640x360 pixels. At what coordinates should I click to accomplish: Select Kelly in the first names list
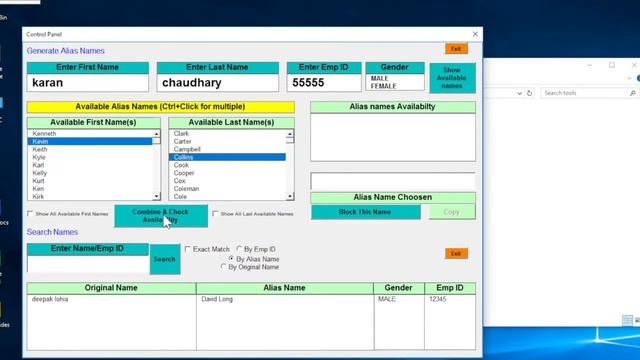pos(90,173)
